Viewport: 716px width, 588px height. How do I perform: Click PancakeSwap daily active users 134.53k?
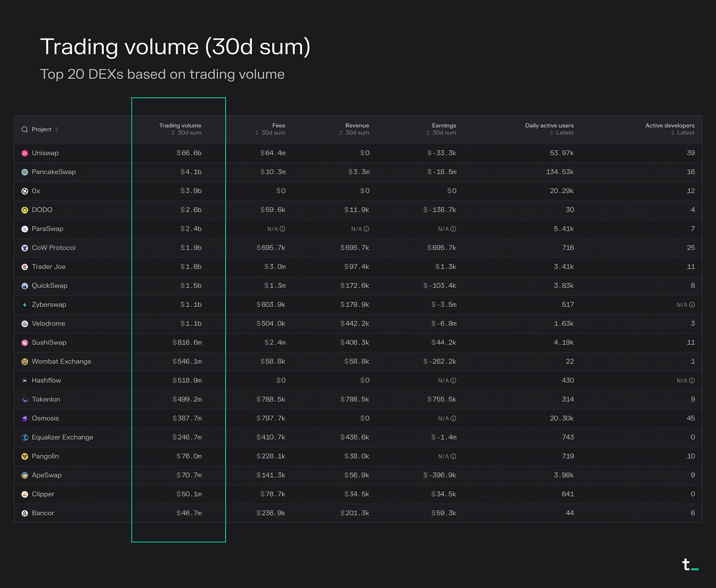tap(560, 172)
